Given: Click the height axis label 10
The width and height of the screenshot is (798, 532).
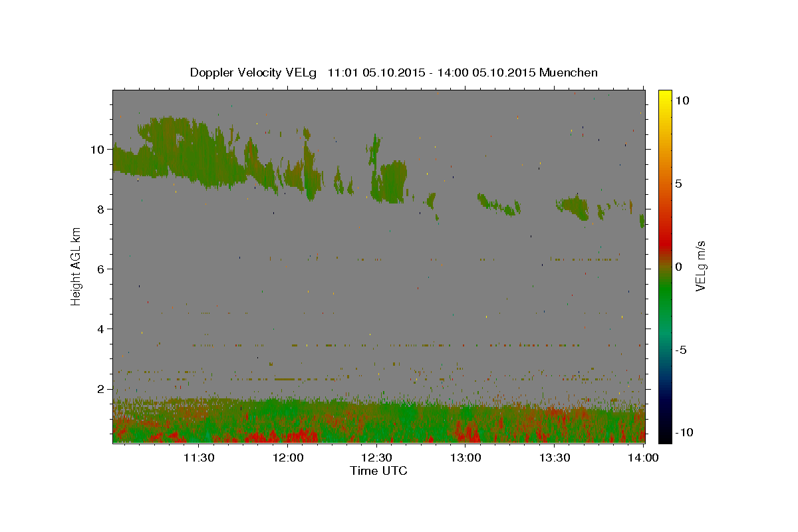Looking at the screenshot, I should pyautogui.click(x=97, y=149).
